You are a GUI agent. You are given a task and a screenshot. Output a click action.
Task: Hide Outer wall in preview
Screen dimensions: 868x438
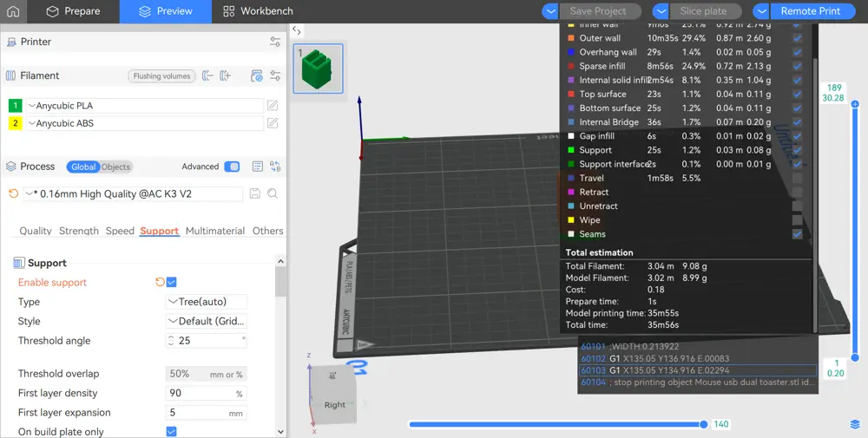(x=797, y=38)
